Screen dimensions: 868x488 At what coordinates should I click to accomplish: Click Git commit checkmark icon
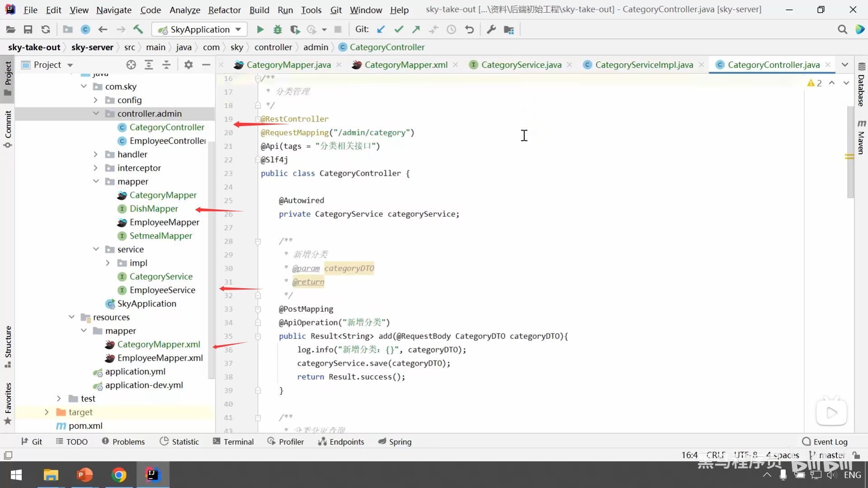click(x=398, y=30)
